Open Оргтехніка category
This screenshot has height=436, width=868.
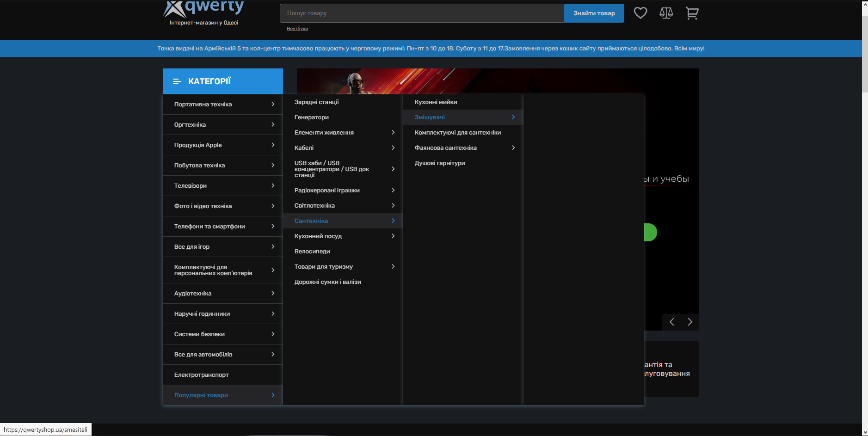[x=223, y=125]
